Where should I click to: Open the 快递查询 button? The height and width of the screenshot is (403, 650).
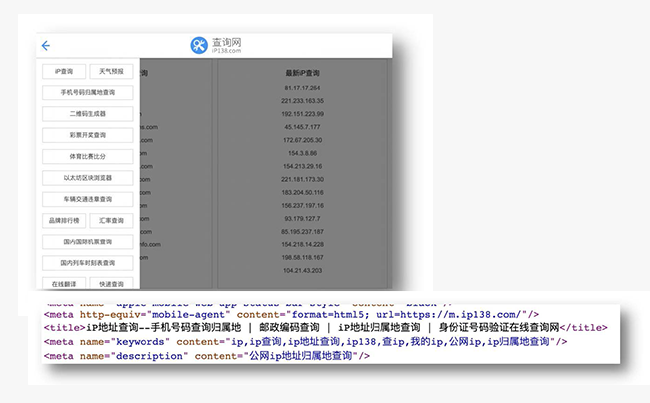coord(111,283)
